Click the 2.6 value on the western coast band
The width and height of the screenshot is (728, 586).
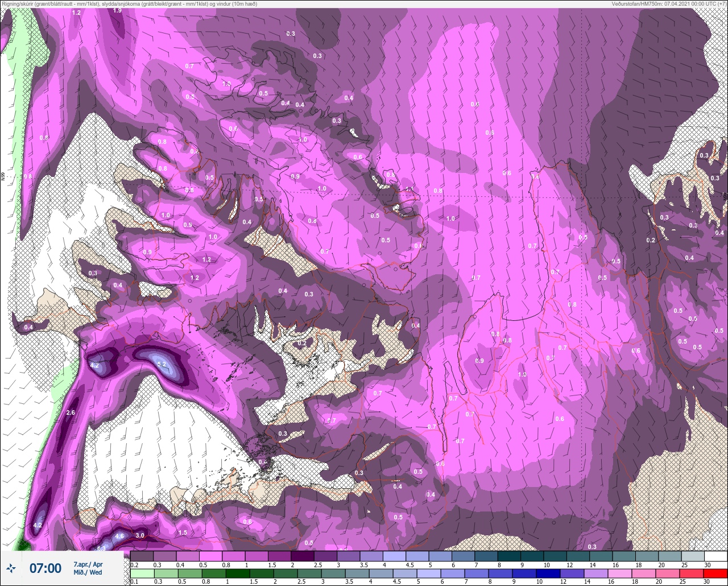tap(71, 412)
